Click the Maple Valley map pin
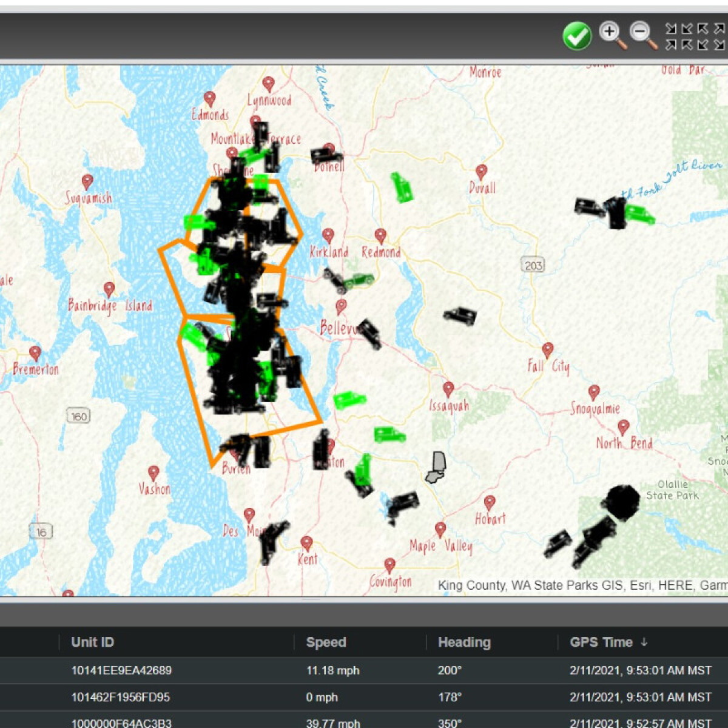This screenshot has height=728, width=728. (440, 530)
